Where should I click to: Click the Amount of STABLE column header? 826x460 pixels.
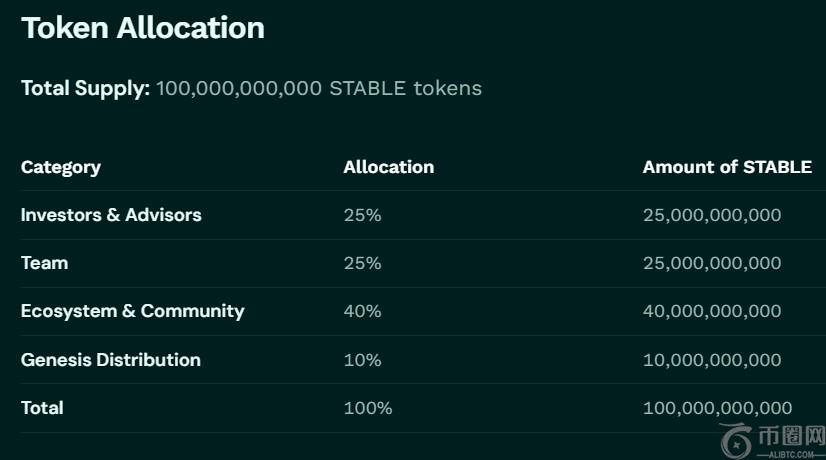click(727, 167)
